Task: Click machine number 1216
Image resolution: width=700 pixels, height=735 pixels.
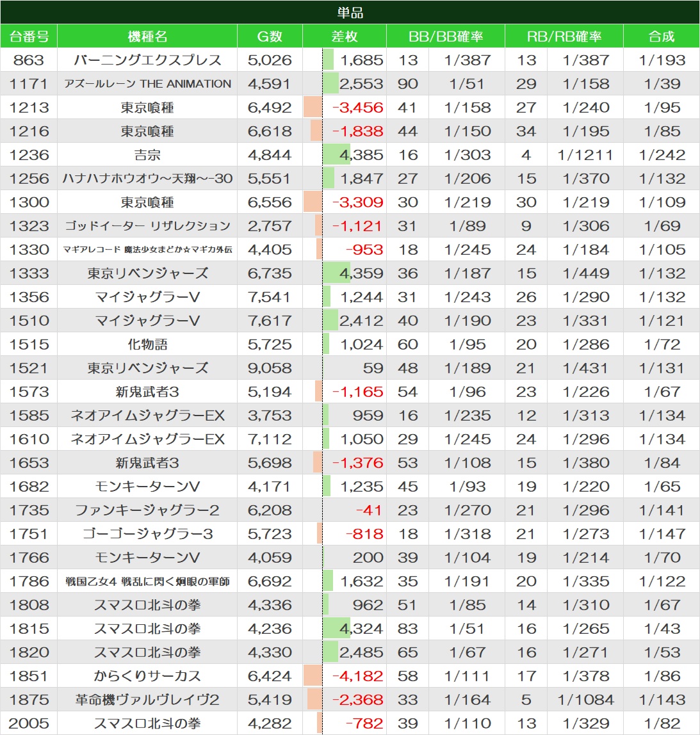Action: (29, 131)
